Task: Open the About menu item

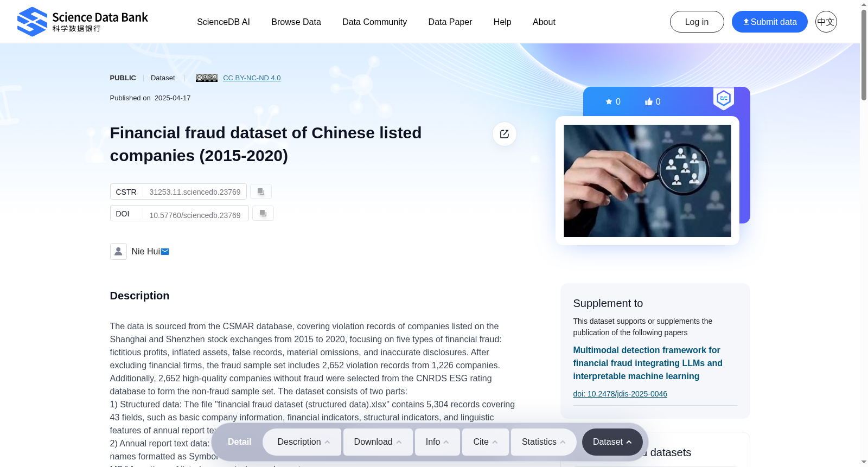Action: click(x=544, y=22)
